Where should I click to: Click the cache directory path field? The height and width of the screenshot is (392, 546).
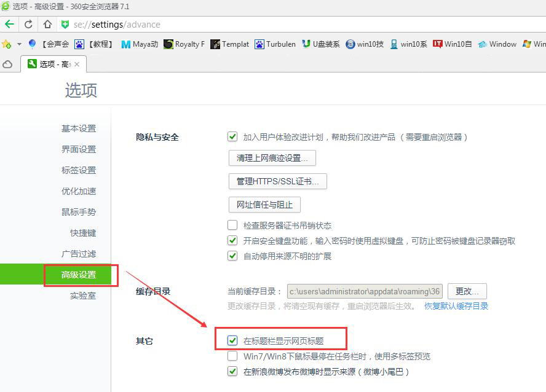[365, 291]
